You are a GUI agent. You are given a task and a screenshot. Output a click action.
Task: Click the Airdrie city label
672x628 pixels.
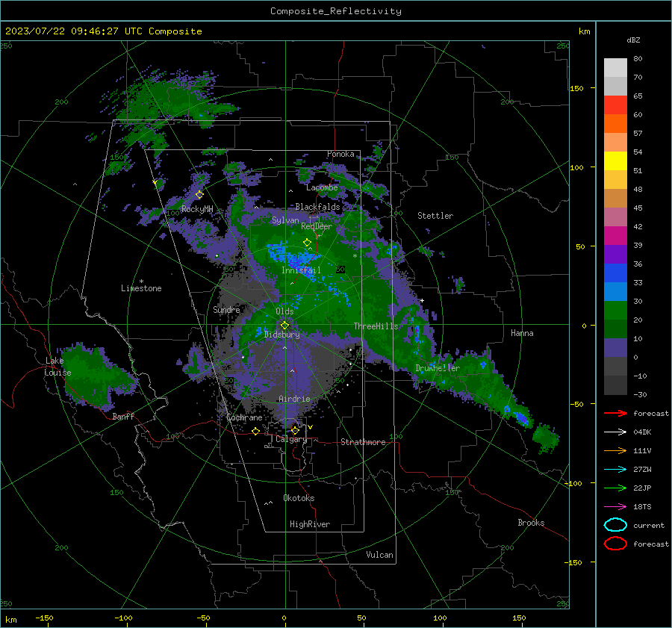pyautogui.click(x=294, y=399)
